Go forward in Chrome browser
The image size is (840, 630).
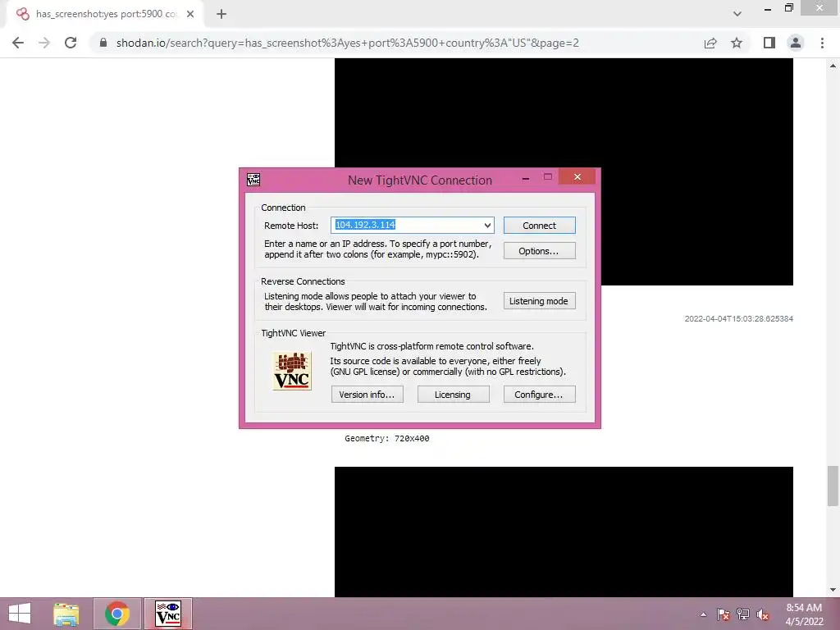click(44, 43)
